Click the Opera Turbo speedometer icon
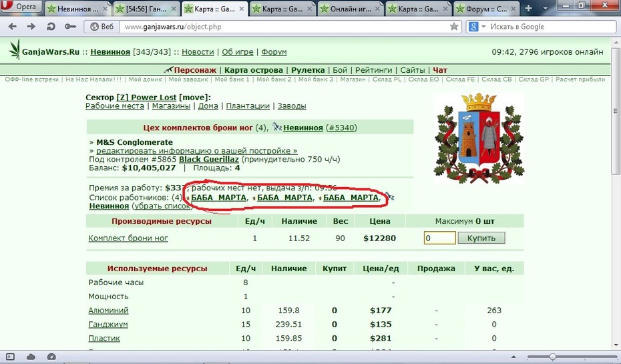The width and height of the screenshot is (621, 364). pos(51,357)
